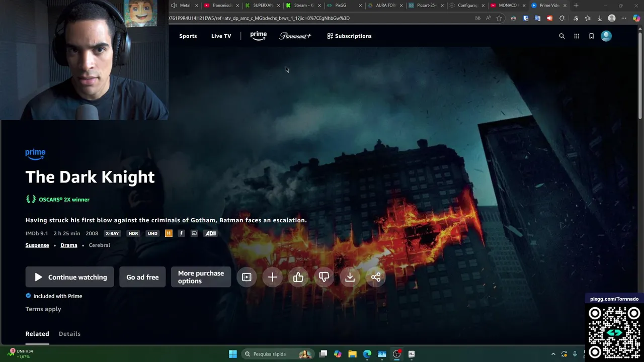Switch to the AURA TOR browser tab
The image size is (644, 362).
[385, 6]
